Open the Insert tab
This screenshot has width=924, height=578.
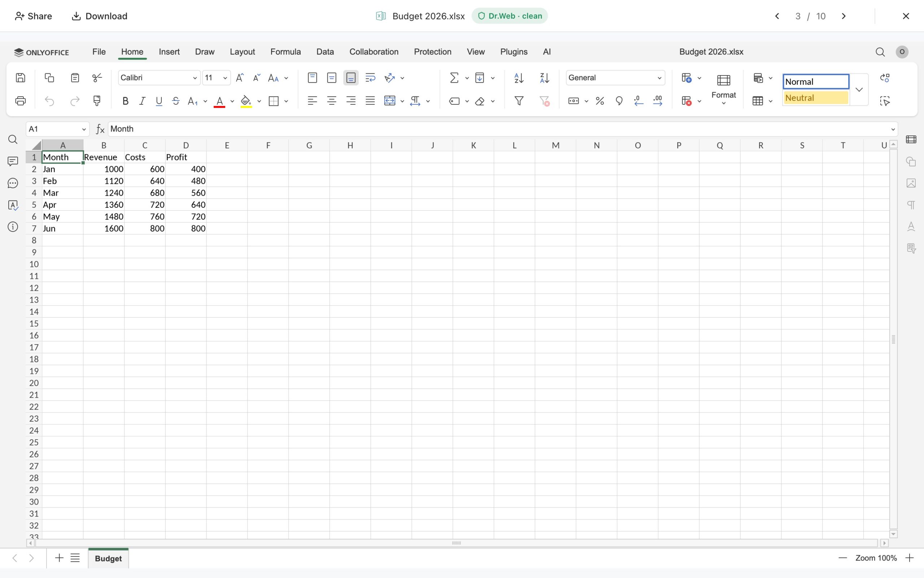pyautogui.click(x=169, y=52)
